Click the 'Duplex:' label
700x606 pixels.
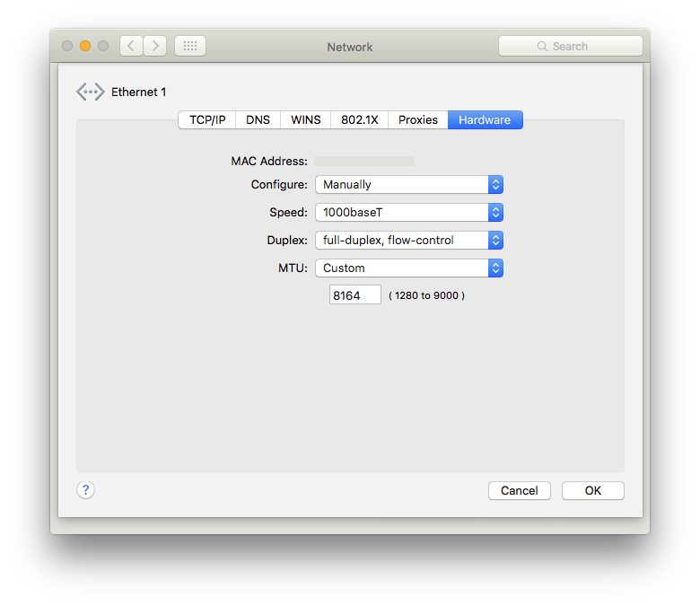tap(287, 241)
